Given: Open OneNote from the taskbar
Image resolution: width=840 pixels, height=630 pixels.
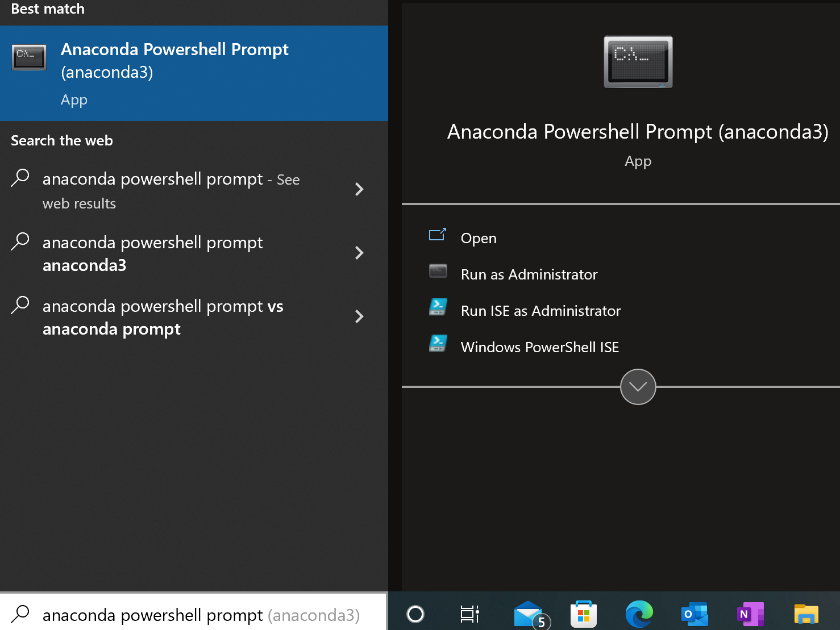Looking at the screenshot, I should coord(750,614).
